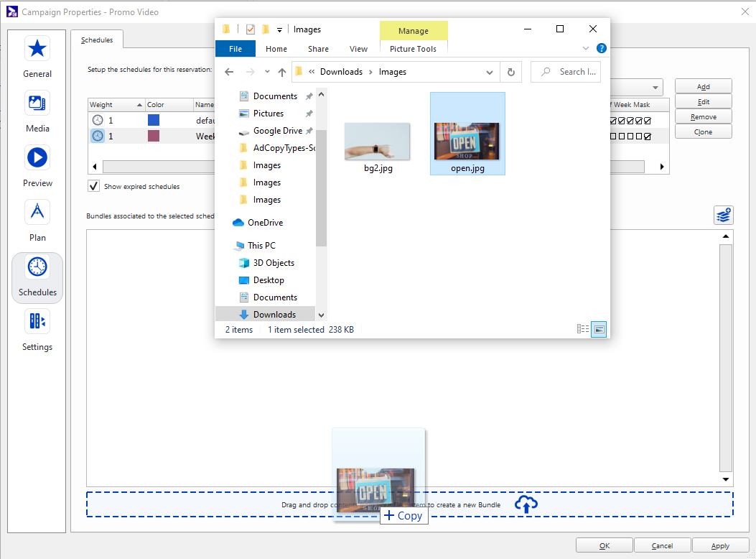Open the General section star icon
This screenshot has height=559, width=756.
tap(37, 49)
